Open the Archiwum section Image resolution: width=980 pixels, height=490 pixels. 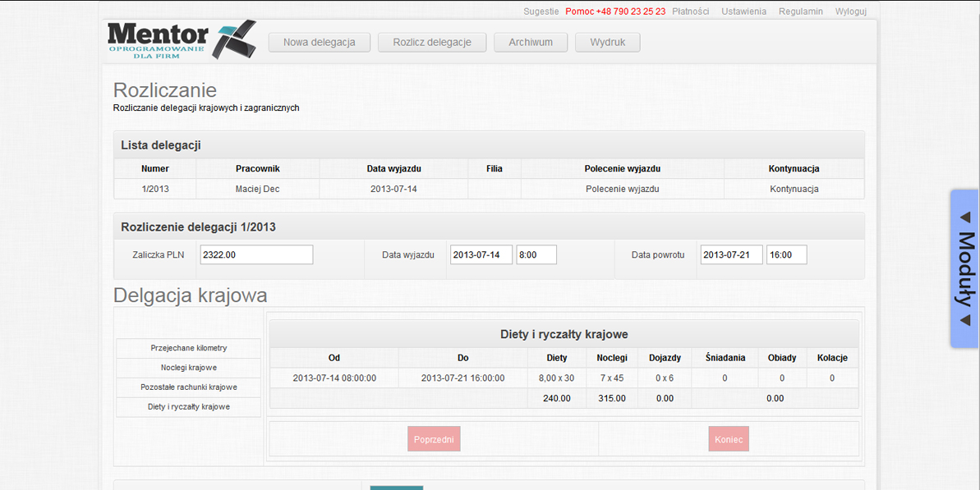(531, 43)
